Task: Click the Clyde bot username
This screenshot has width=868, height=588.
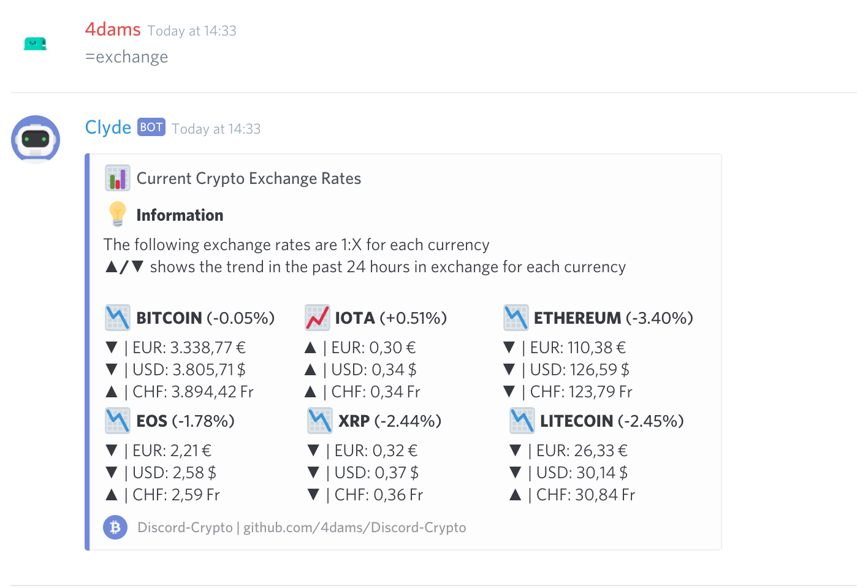Action: point(108,128)
